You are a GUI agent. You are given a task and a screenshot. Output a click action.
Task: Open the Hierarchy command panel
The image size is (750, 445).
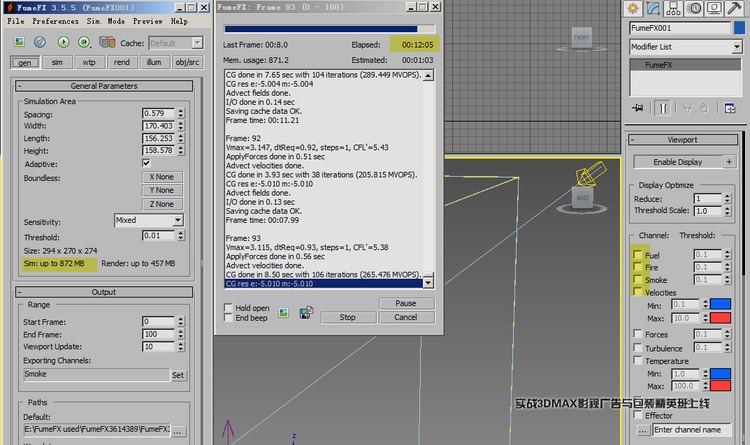[673, 8]
